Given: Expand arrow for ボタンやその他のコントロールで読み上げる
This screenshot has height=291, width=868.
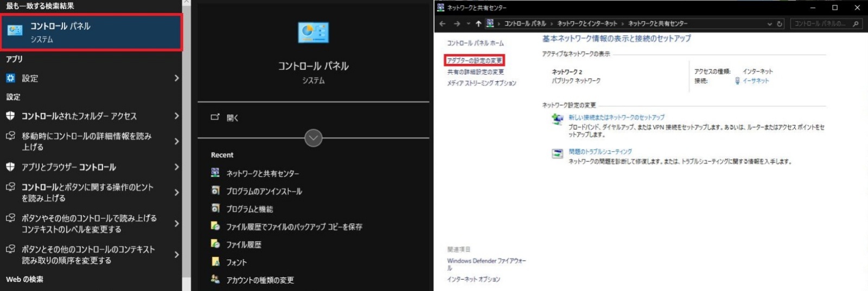Looking at the screenshot, I should [176, 223].
